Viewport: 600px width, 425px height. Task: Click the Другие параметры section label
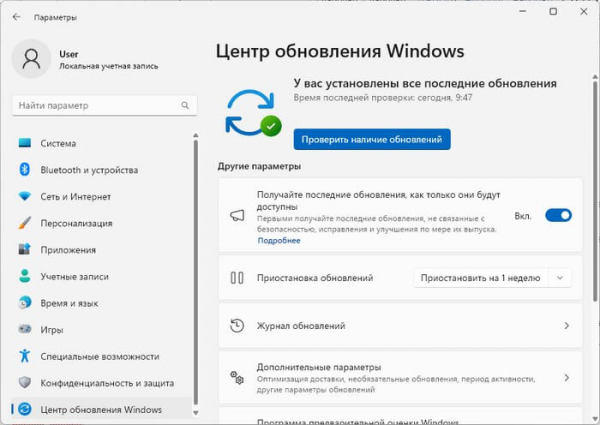pyautogui.click(x=259, y=166)
